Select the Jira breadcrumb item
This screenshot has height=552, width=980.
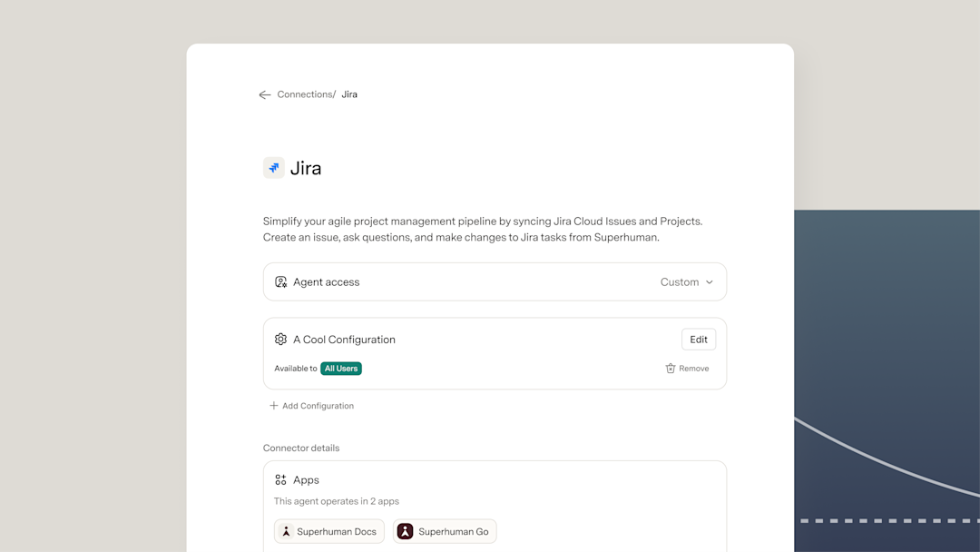[349, 94]
